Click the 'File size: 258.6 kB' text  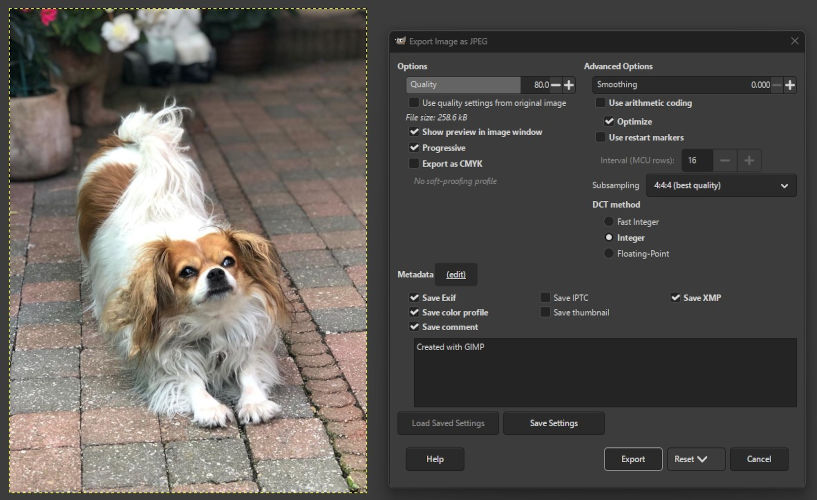[437, 117]
